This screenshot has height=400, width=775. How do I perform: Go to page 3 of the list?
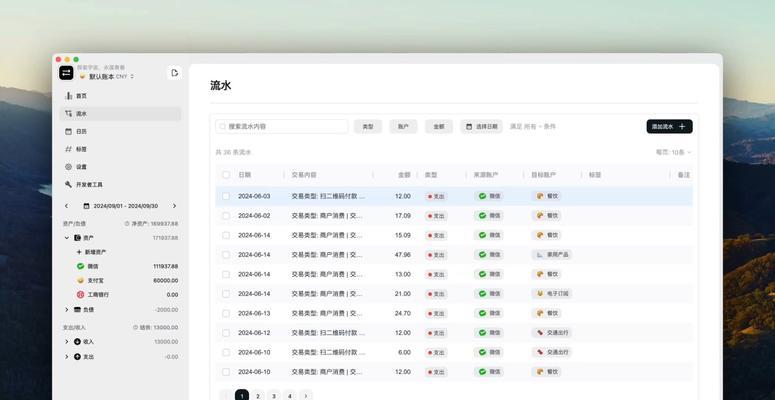point(274,396)
